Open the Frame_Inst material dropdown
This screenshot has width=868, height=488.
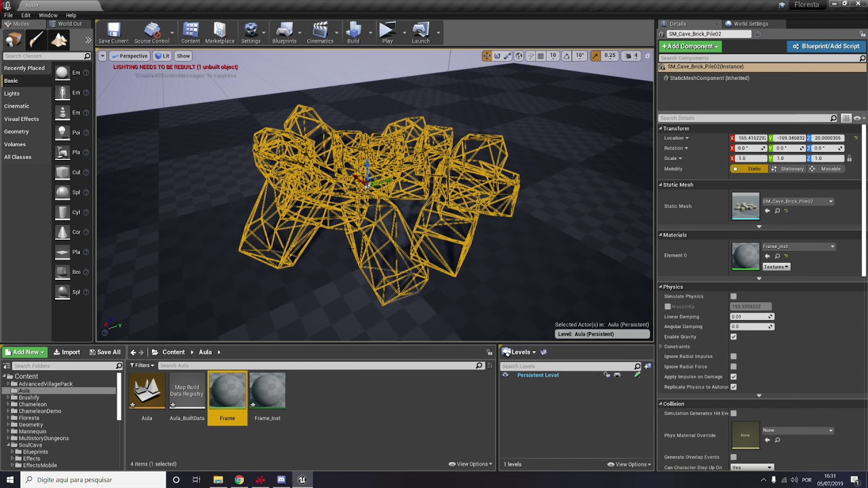[798, 247]
